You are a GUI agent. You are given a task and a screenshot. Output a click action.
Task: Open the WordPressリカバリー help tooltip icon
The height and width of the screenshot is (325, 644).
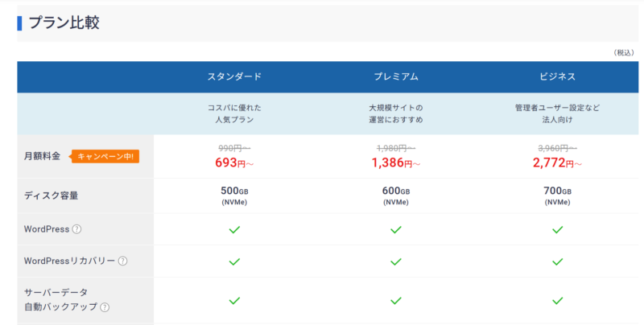click(x=123, y=261)
